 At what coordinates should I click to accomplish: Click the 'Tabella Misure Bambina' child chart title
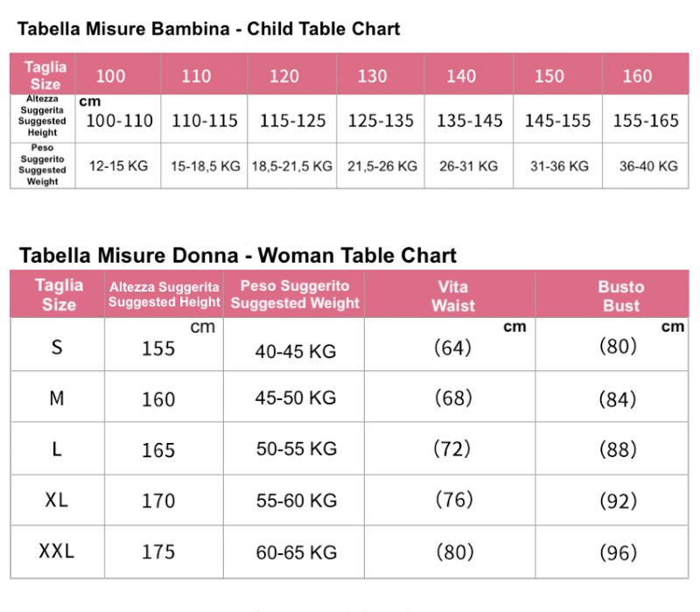[208, 29]
